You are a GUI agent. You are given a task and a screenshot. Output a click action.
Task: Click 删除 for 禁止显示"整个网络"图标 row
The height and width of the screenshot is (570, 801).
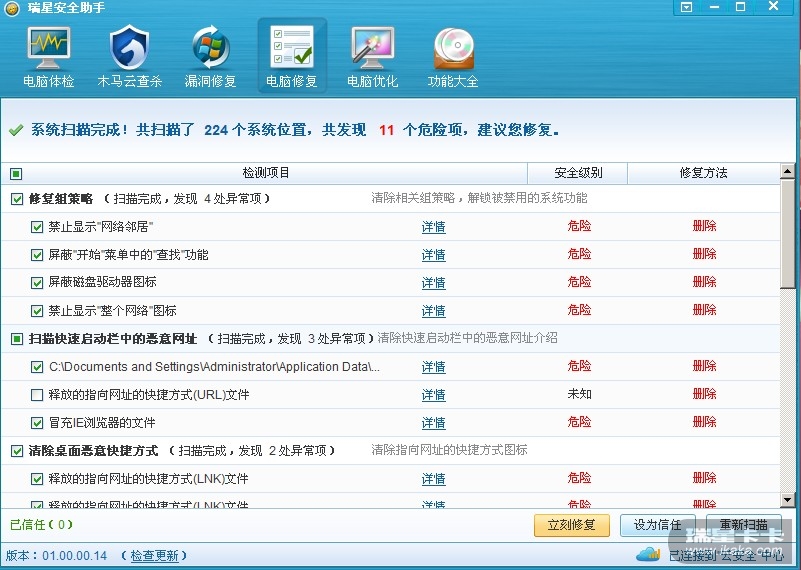(704, 310)
